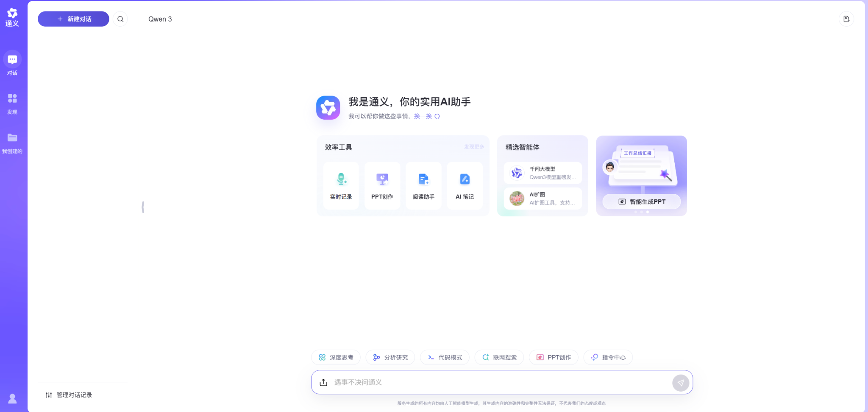Click the 发现更多 link in 效率工具

pos(474,147)
